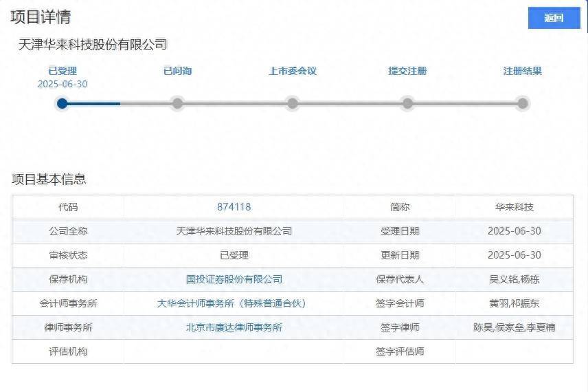588x392 pixels.
Task: Select the 已问询 progress step dot
Action: [x=177, y=103]
